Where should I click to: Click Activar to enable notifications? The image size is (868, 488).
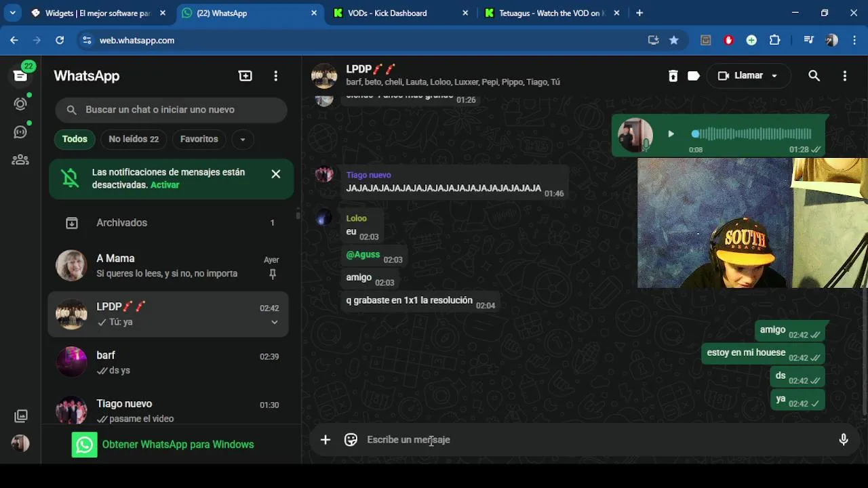(165, 185)
